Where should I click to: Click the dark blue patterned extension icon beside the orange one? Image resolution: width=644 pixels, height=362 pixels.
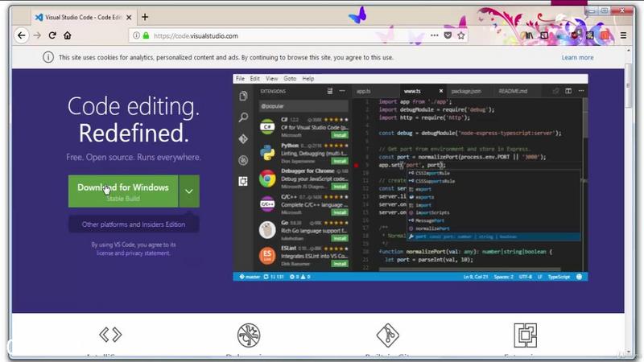pyautogui.click(x=590, y=35)
